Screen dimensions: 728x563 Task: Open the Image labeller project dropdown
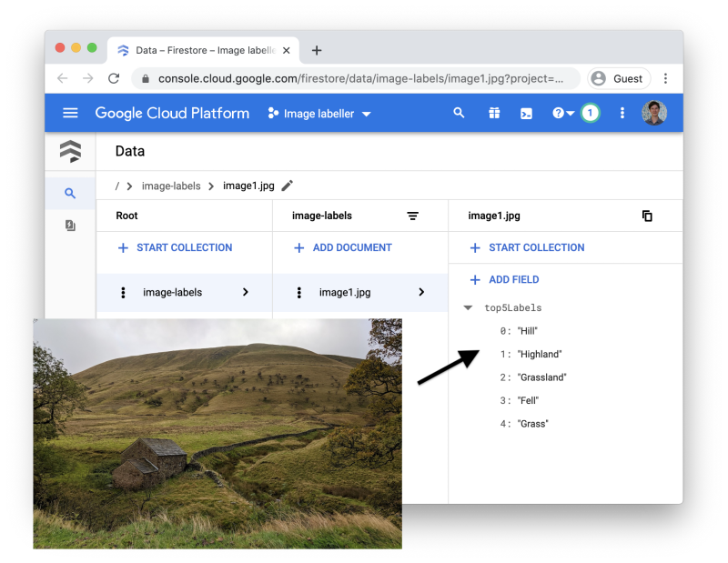point(320,114)
